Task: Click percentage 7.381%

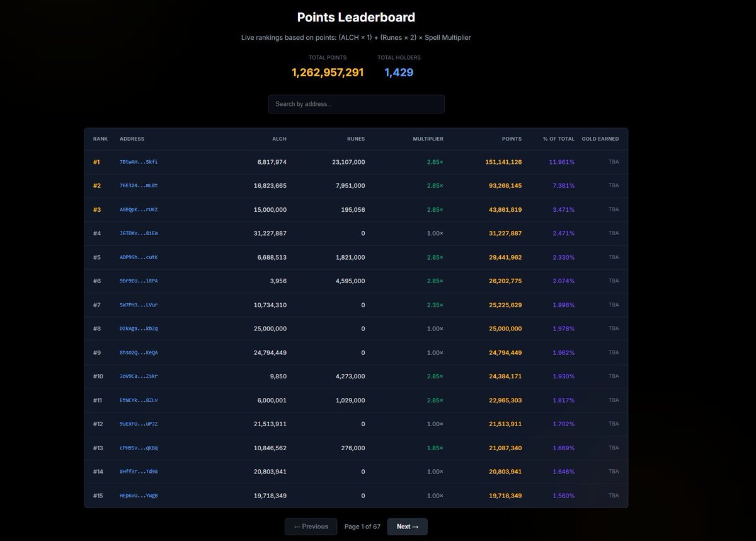Action: tap(563, 186)
